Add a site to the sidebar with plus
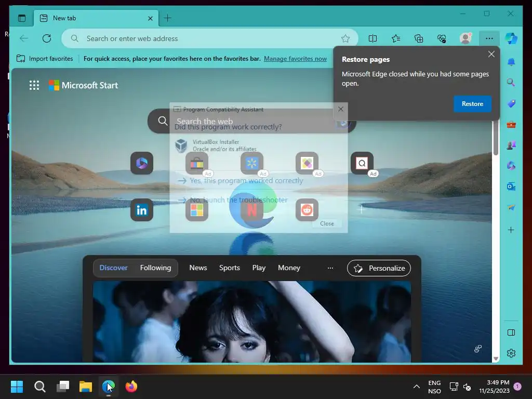Image resolution: width=532 pixels, height=399 pixels. [x=511, y=230]
